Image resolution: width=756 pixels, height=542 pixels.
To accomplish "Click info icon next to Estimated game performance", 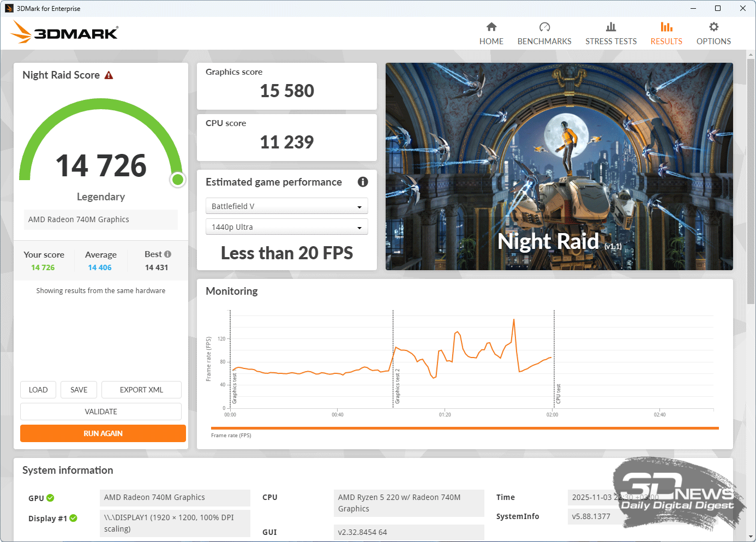I will point(363,182).
